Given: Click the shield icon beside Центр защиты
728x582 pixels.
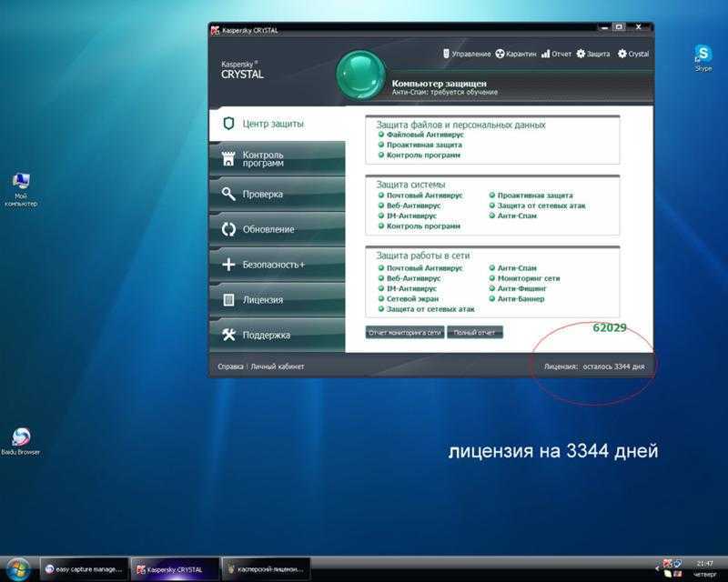Looking at the screenshot, I should point(228,124).
